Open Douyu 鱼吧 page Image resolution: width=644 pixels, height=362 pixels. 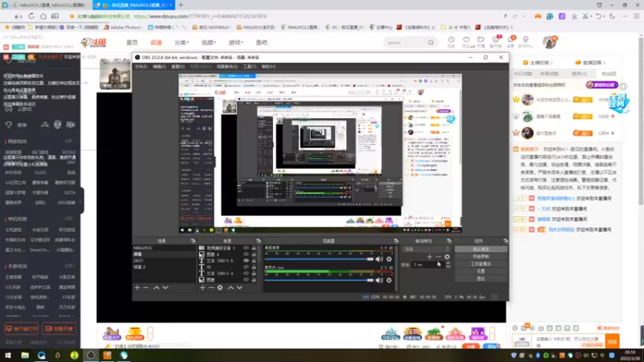click(x=262, y=43)
